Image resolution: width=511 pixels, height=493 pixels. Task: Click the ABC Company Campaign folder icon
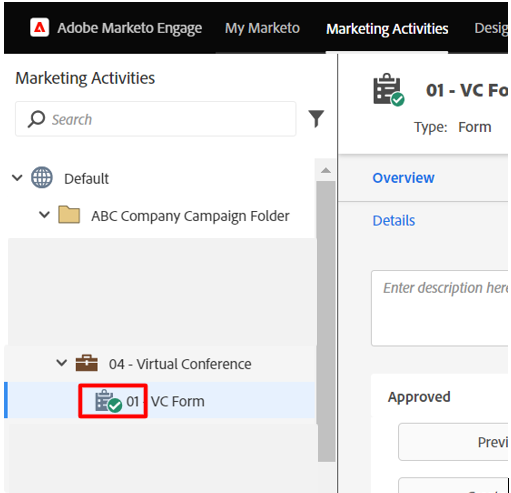click(69, 214)
